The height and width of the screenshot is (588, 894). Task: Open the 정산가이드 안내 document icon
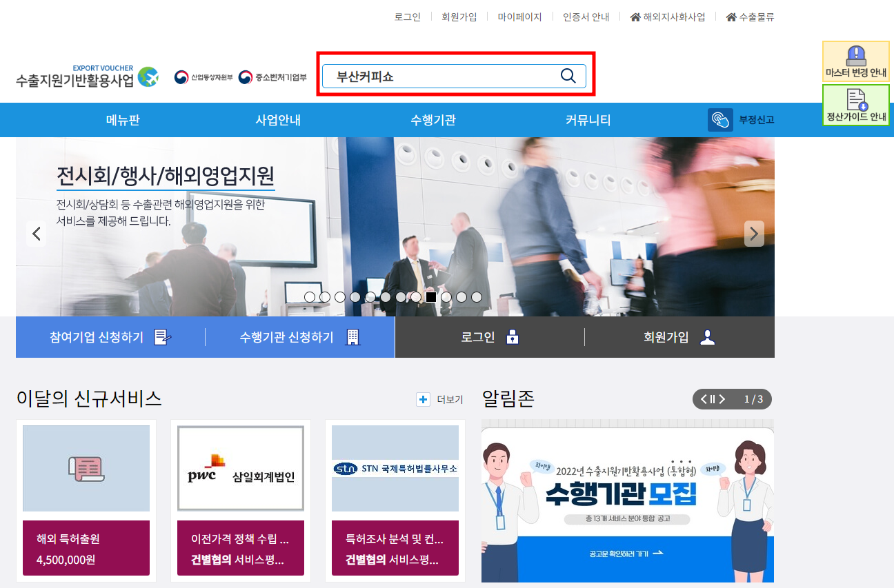pos(856,100)
